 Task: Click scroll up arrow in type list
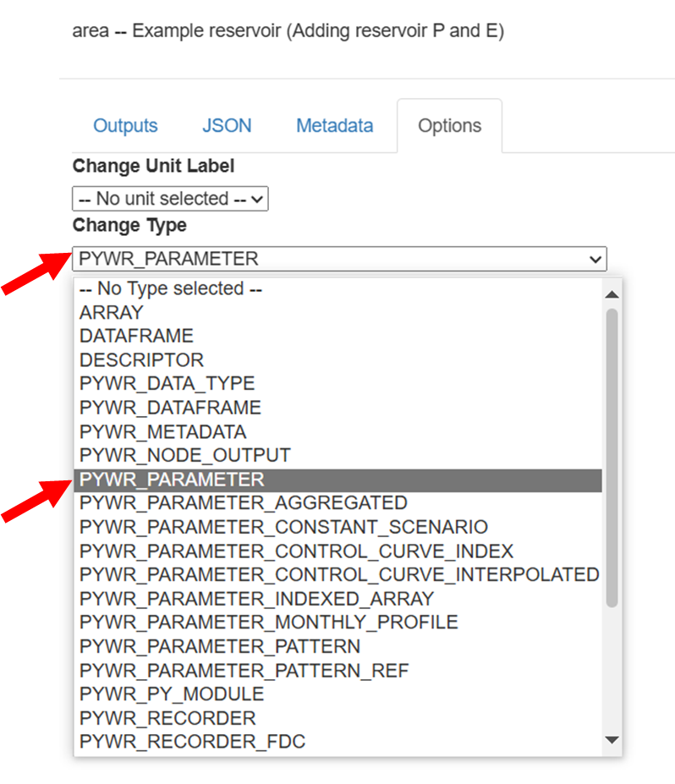pyautogui.click(x=612, y=294)
